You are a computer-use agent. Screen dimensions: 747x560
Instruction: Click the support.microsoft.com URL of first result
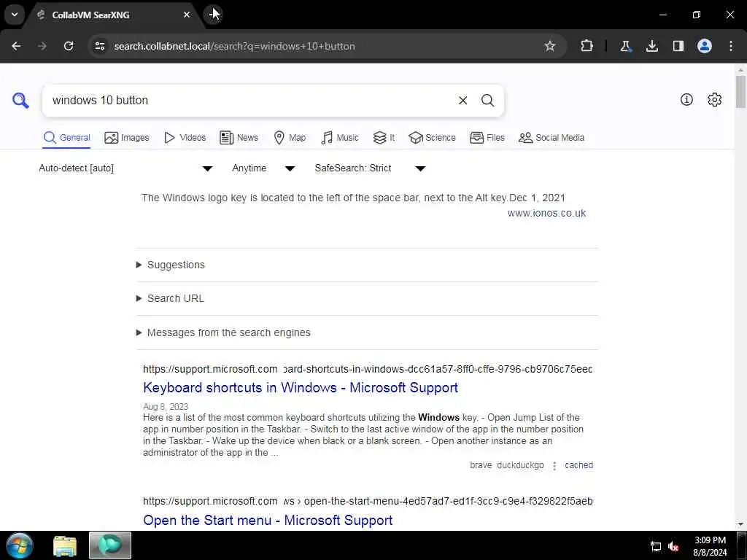(x=210, y=369)
